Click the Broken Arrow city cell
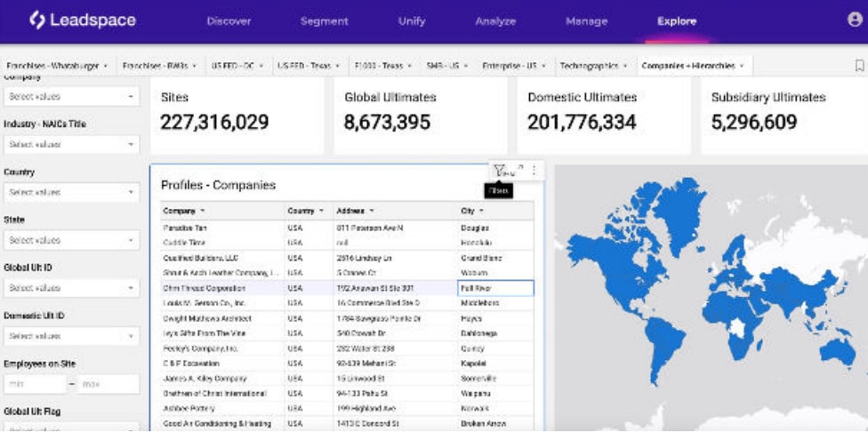This screenshot has height=433, width=868. click(496, 423)
